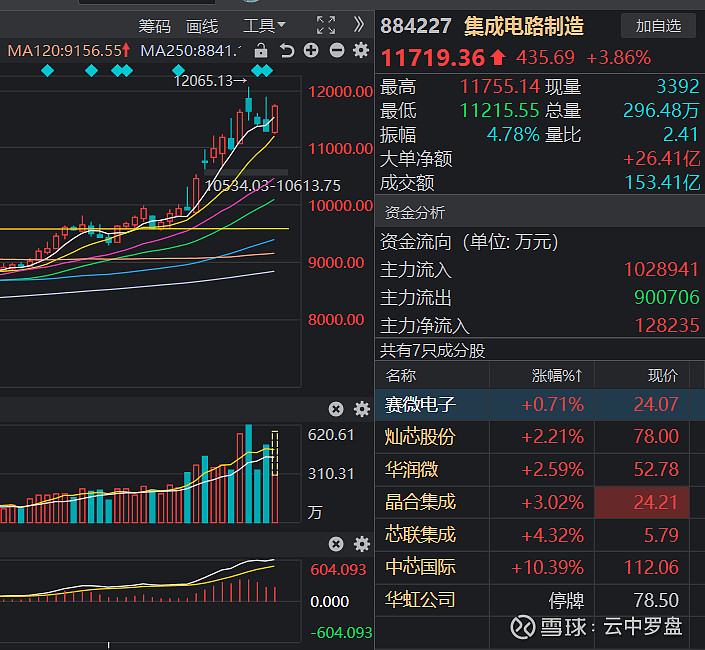Open MACD indicator panel settings gear

click(361, 544)
